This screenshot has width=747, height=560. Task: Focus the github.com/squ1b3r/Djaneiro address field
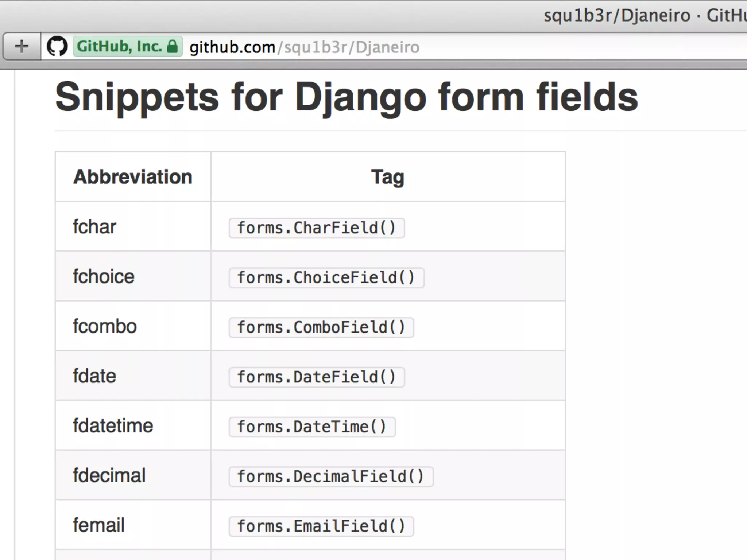(394, 47)
